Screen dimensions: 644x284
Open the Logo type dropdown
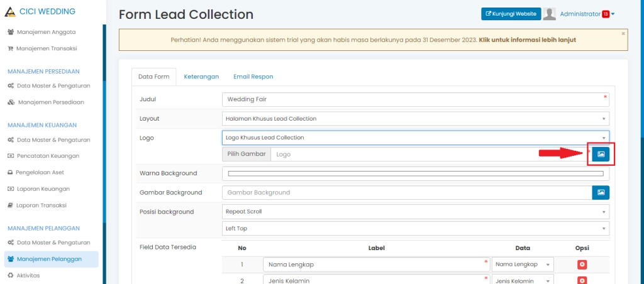tap(416, 138)
